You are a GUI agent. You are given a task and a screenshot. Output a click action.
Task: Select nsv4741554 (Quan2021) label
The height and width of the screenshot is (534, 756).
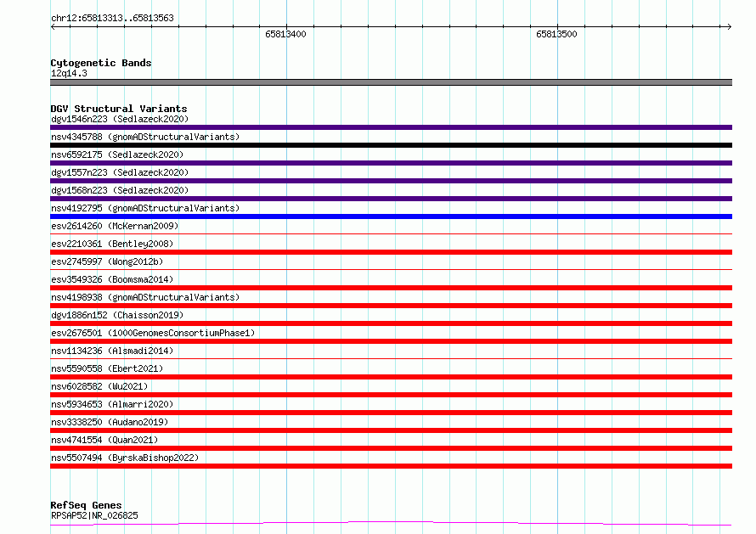point(104,440)
